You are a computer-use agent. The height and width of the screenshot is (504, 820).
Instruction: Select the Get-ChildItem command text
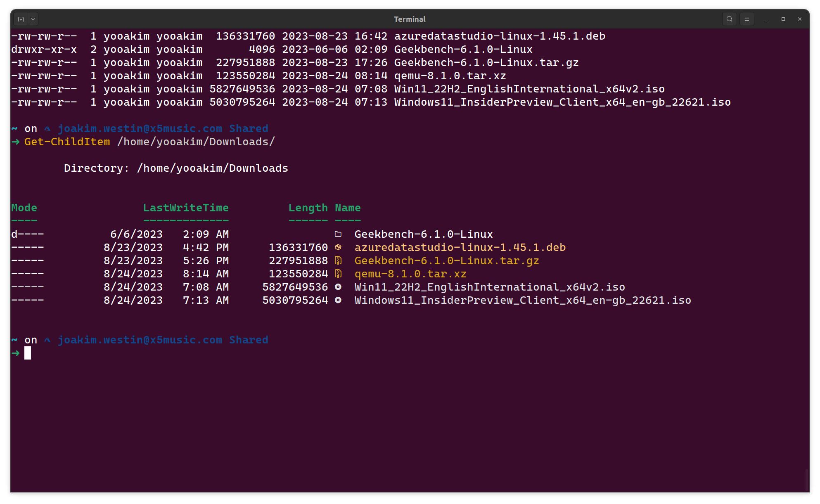coord(67,142)
